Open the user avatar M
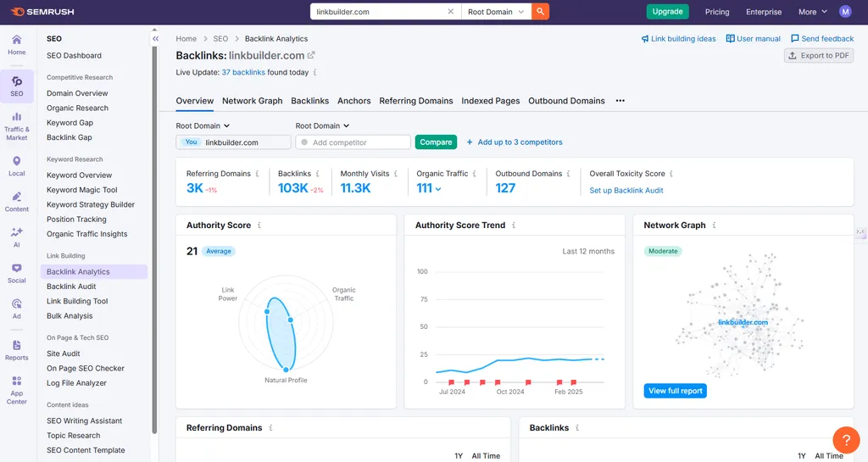Viewport: 868px width, 462px height. click(845, 12)
